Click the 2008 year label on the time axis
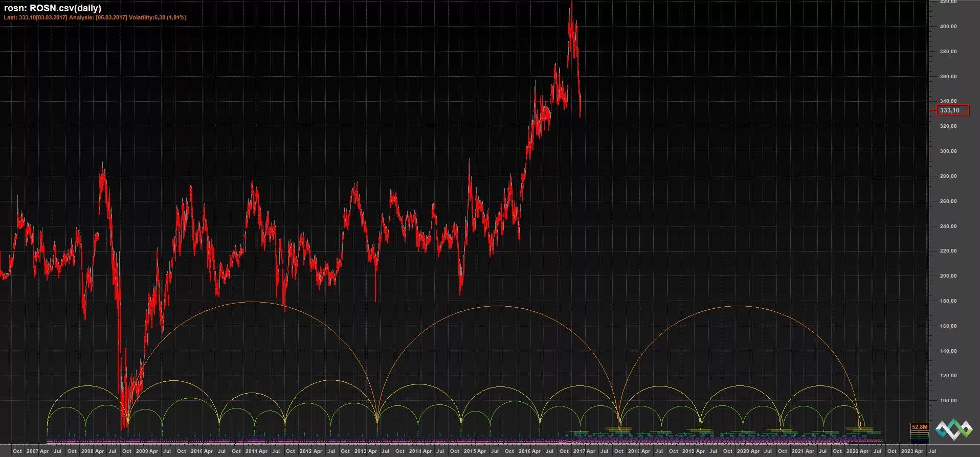The width and height of the screenshot is (980, 457). point(87,451)
